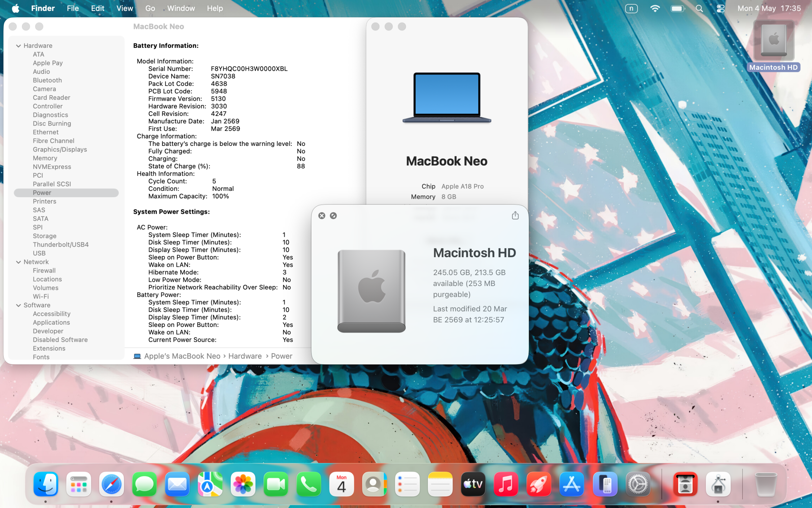Image resolution: width=812 pixels, height=508 pixels.
Task: Click Apple's MacBook Neo in path bar
Action: 182,356
